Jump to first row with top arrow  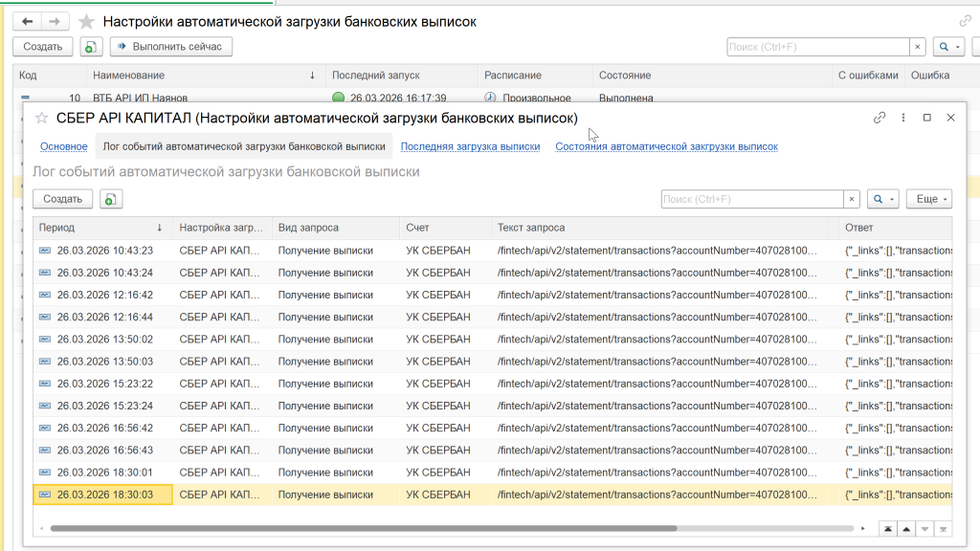point(889,528)
